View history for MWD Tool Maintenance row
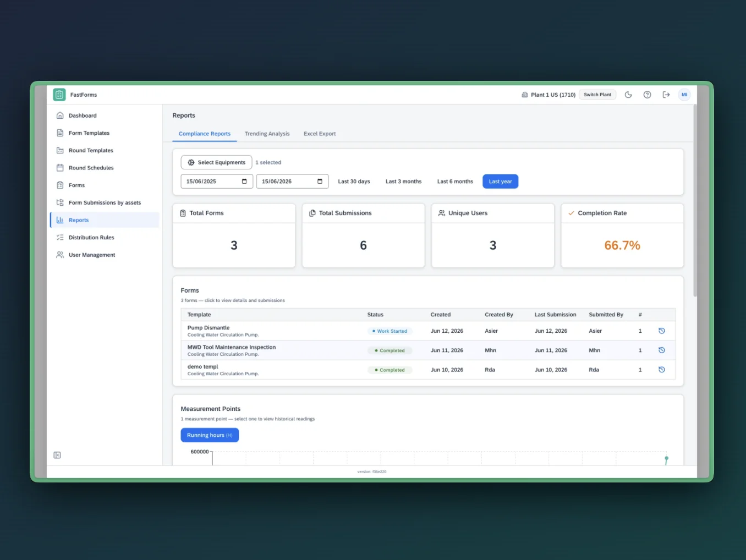 662,350
